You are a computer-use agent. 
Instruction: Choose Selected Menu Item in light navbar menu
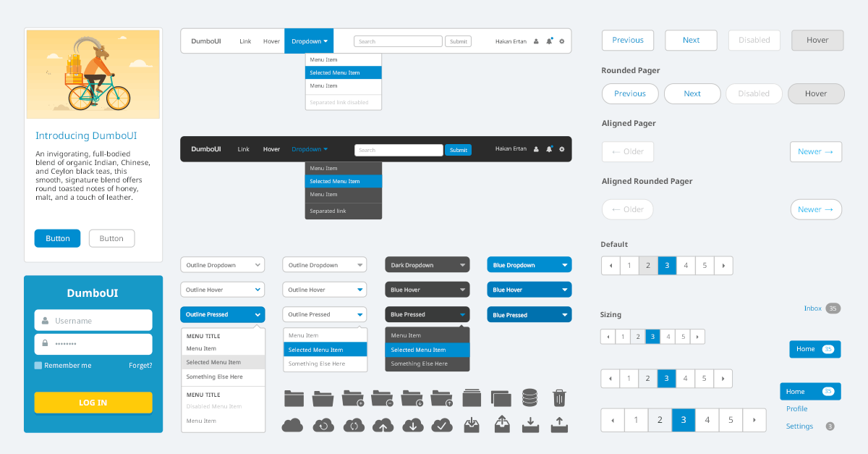point(344,72)
